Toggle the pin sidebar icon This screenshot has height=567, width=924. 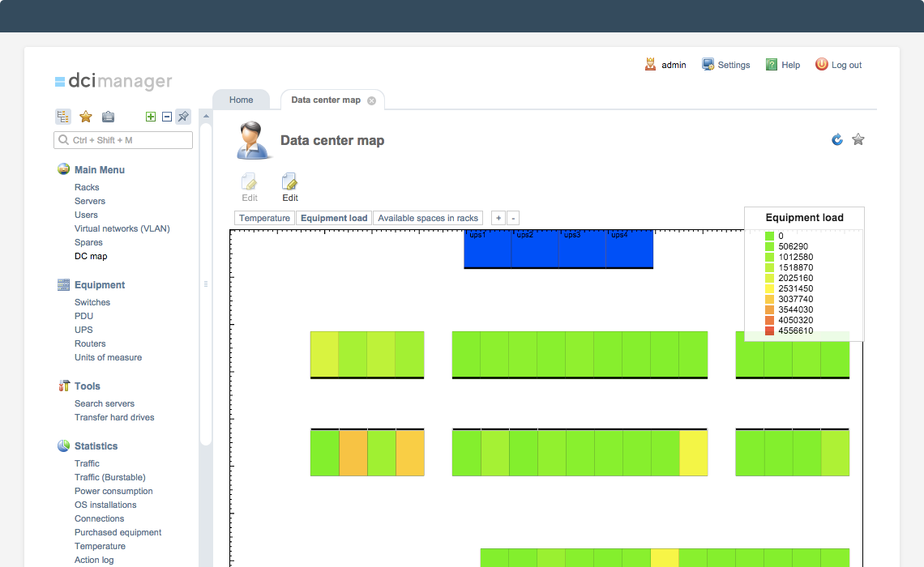tap(183, 117)
